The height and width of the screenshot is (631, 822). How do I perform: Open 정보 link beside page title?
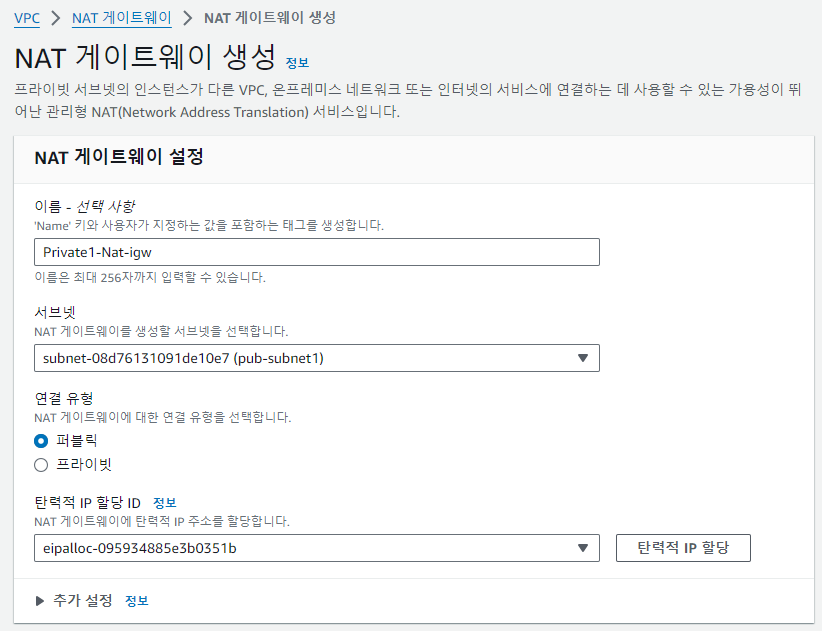pyautogui.click(x=297, y=63)
